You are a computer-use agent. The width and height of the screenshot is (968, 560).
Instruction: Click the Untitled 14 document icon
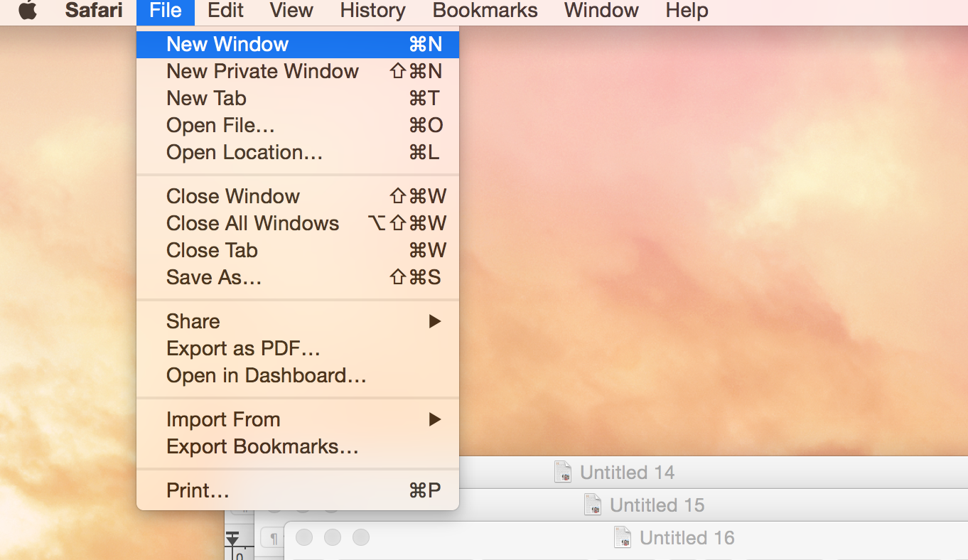pos(563,472)
